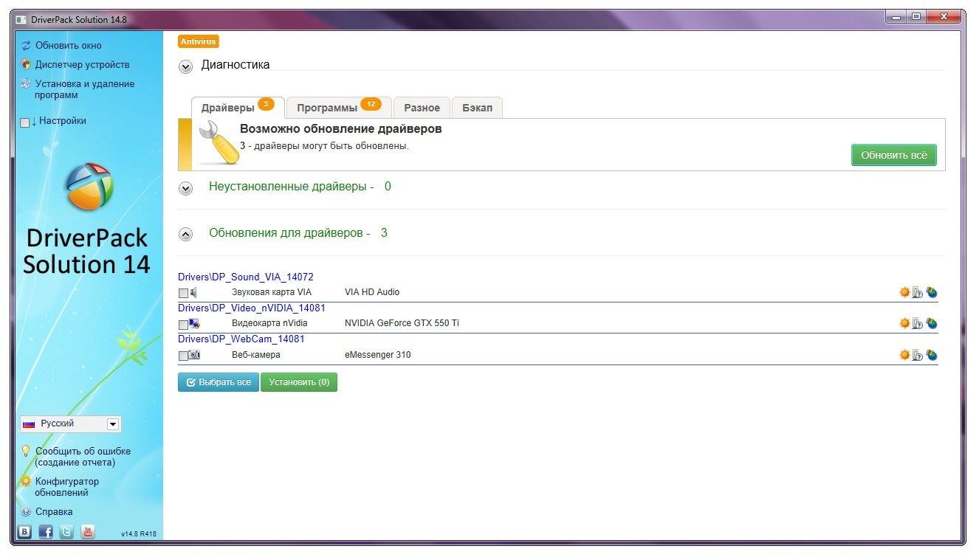Click the Установить (0) button

click(x=299, y=382)
